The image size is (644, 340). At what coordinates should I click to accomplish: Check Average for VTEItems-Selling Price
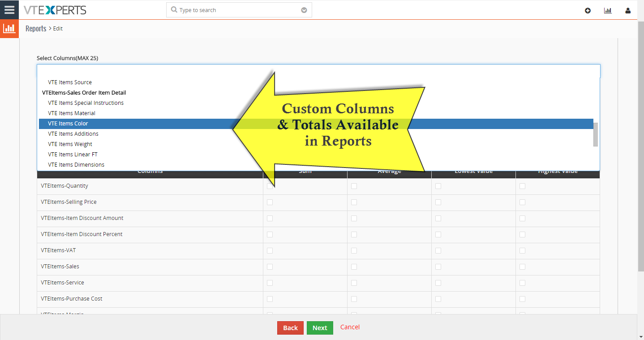pyautogui.click(x=354, y=202)
